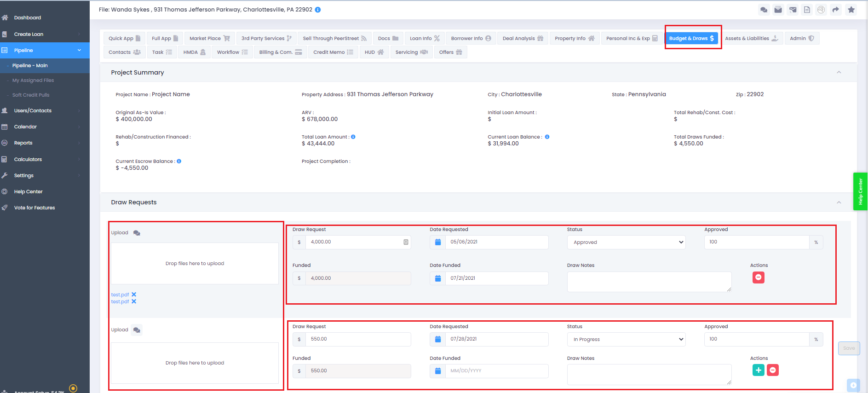Remove first test.pdf with X icon
This screenshot has width=868, height=393.
point(134,295)
